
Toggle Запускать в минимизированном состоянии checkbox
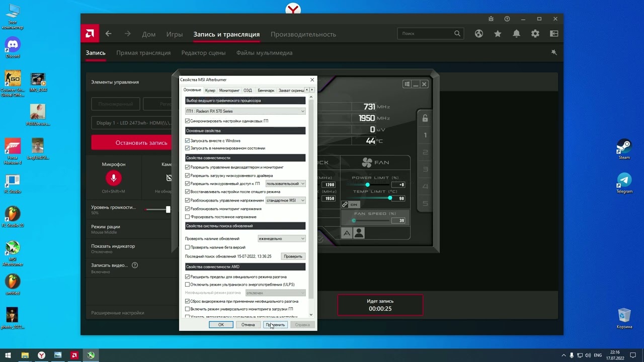(188, 148)
